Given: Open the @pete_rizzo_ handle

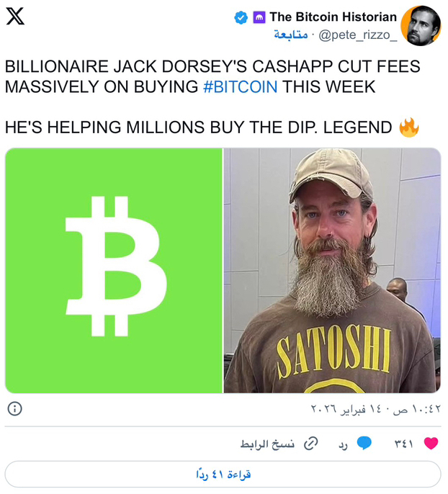Looking at the screenshot, I should 357,35.
